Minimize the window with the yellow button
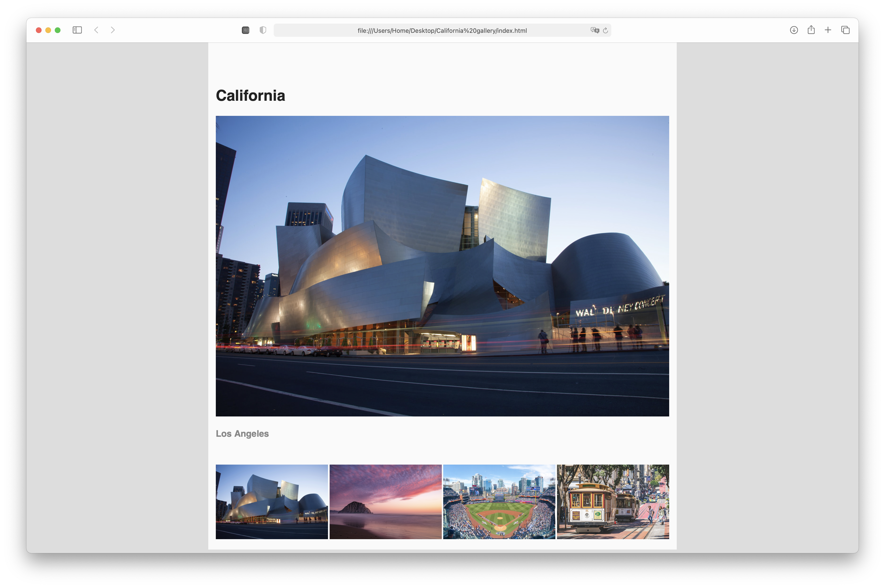This screenshot has height=588, width=885. click(48, 30)
